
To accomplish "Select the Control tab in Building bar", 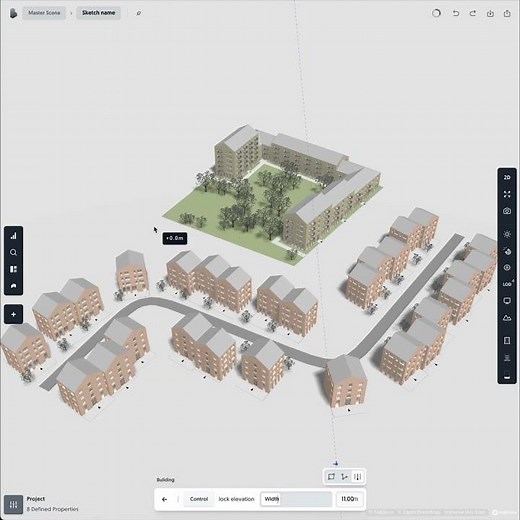I will coord(199,499).
